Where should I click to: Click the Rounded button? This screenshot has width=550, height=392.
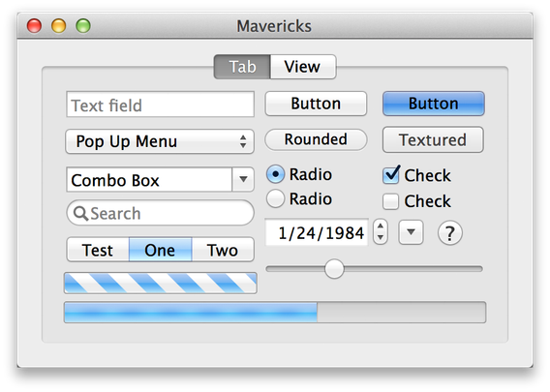pos(316,139)
